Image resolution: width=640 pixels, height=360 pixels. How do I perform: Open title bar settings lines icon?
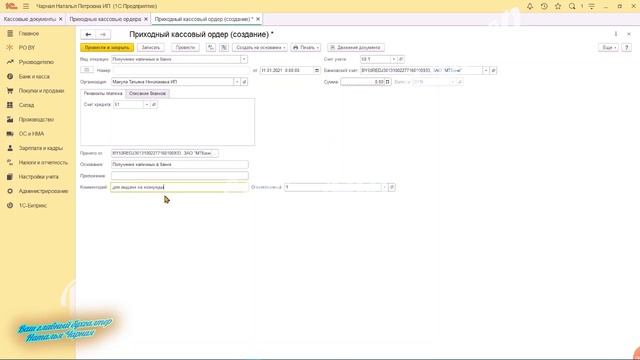[x=591, y=6]
